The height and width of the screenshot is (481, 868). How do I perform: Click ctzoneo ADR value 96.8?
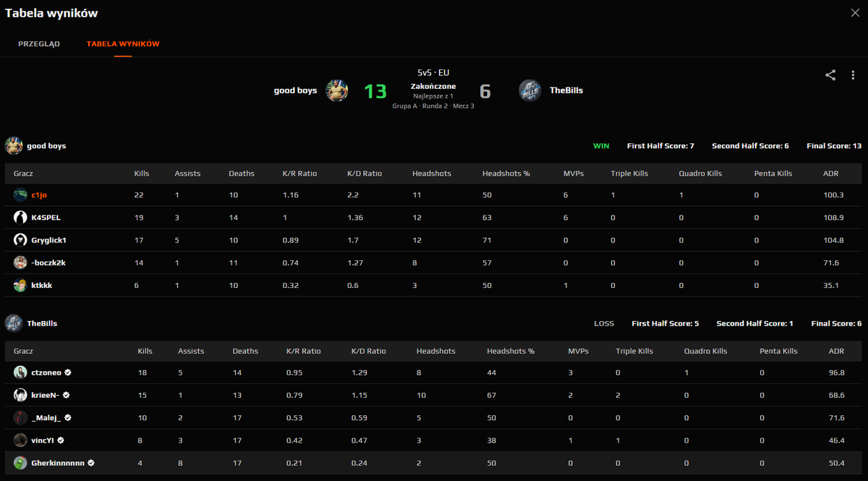(x=837, y=373)
